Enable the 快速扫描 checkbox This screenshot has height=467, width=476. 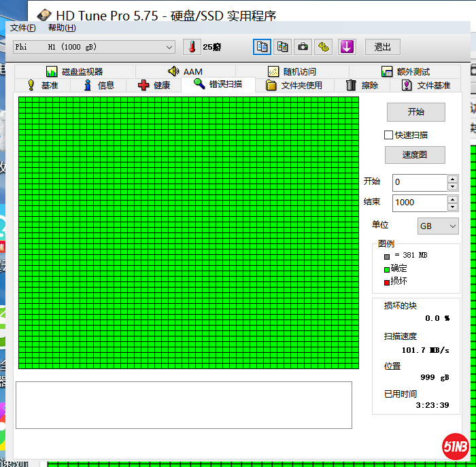(388, 135)
